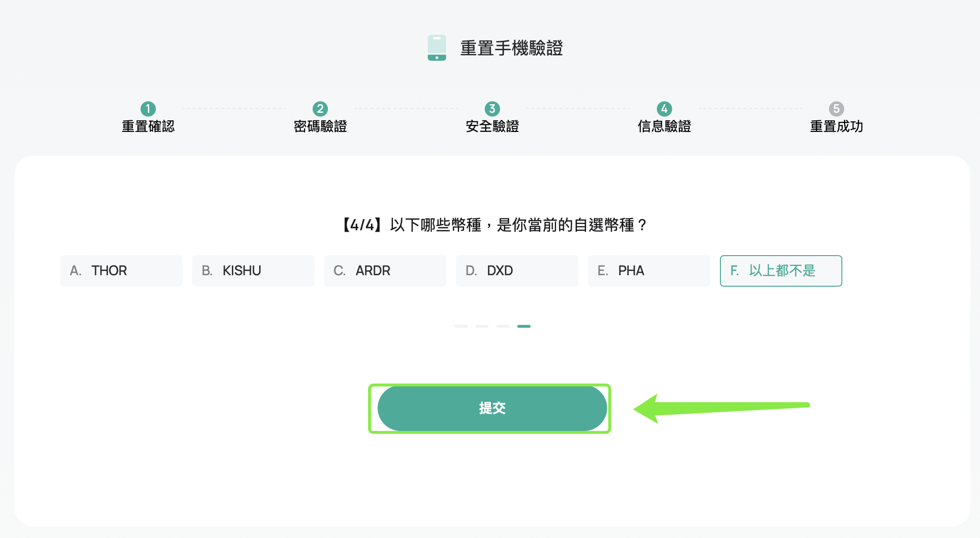The width and height of the screenshot is (980, 538).
Task: Click the active fourth progress dash
Action: pyautogui.click(x=524, y=326)
